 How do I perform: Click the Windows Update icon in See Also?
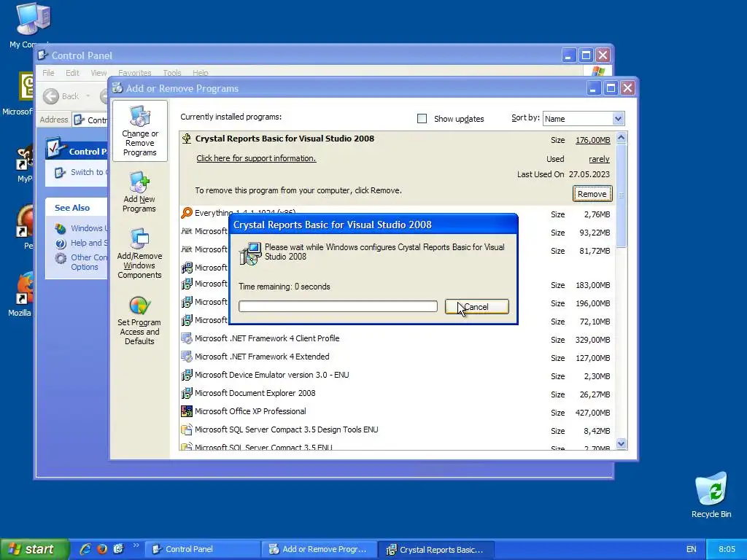pos(61,228)
